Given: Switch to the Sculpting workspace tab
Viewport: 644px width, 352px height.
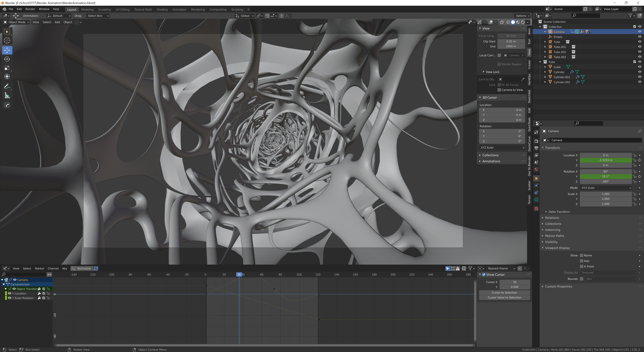Looking at the screenshot, I should point(104,10).
